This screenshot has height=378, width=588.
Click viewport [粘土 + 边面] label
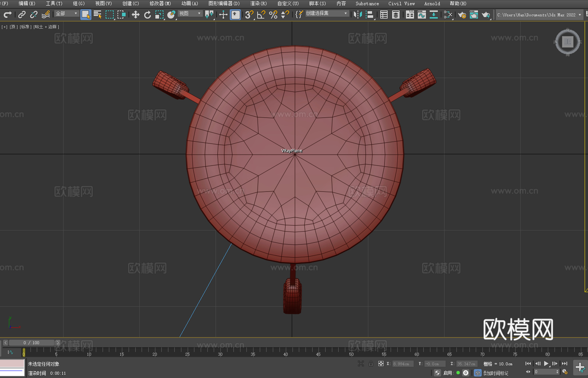click(46, 27)
